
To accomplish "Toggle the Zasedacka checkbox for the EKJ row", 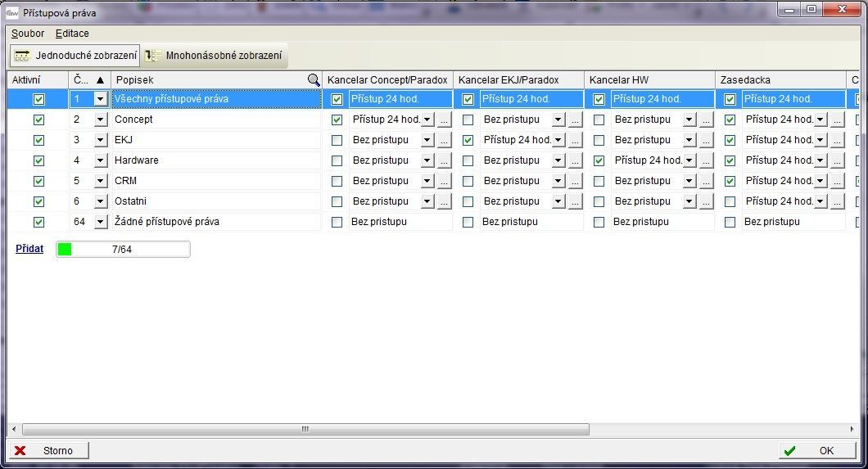I will click(730, 140).
